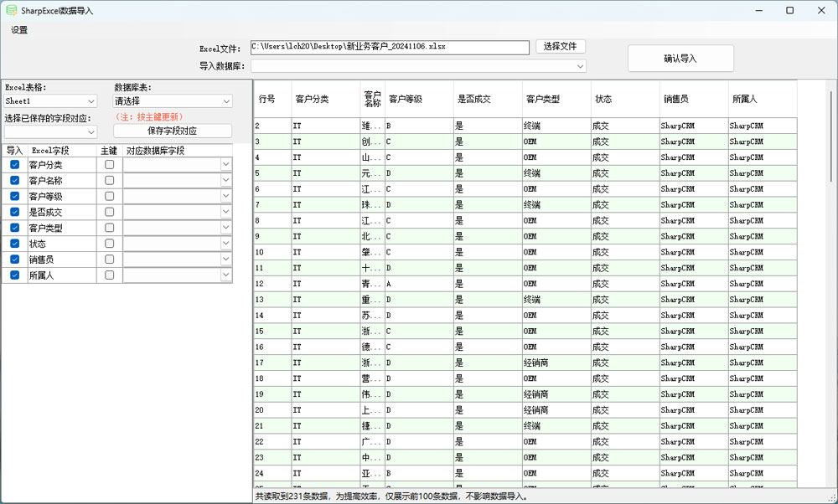The image size is (838, 504).
Task: Uncheck the import checkbox for 销售员
Action: click(14, 259)
